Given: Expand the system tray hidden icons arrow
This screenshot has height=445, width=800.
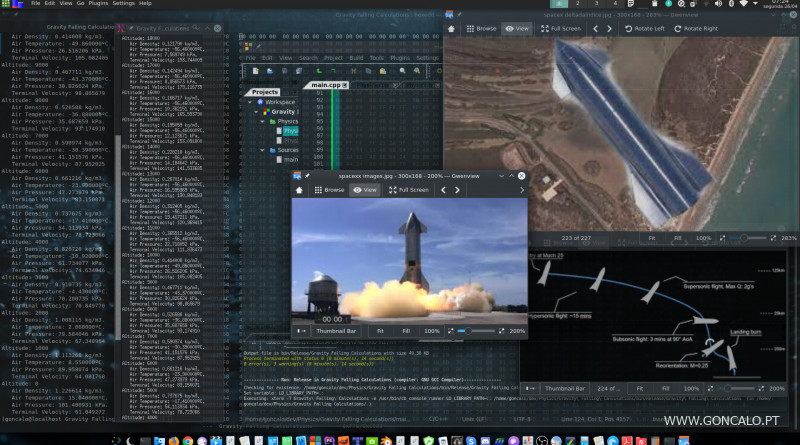Looking at the screenshot, I should [x=756, y=4].
